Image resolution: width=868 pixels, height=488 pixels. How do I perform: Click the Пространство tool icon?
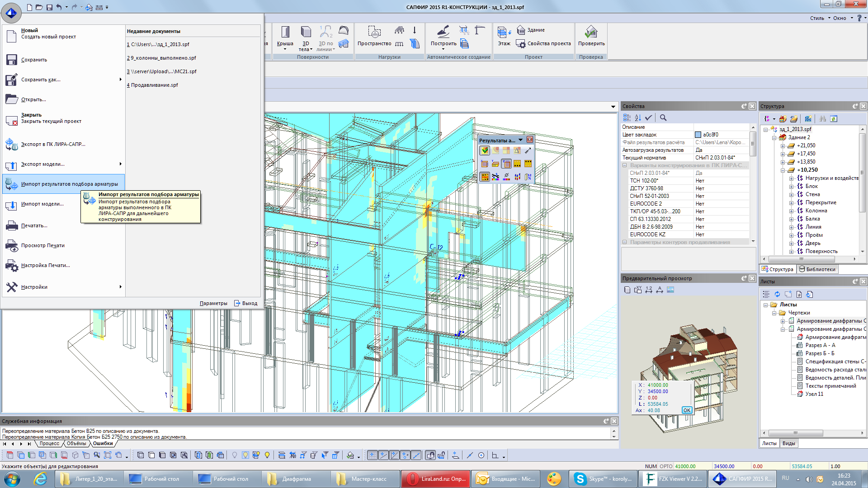tap(374, 32)
